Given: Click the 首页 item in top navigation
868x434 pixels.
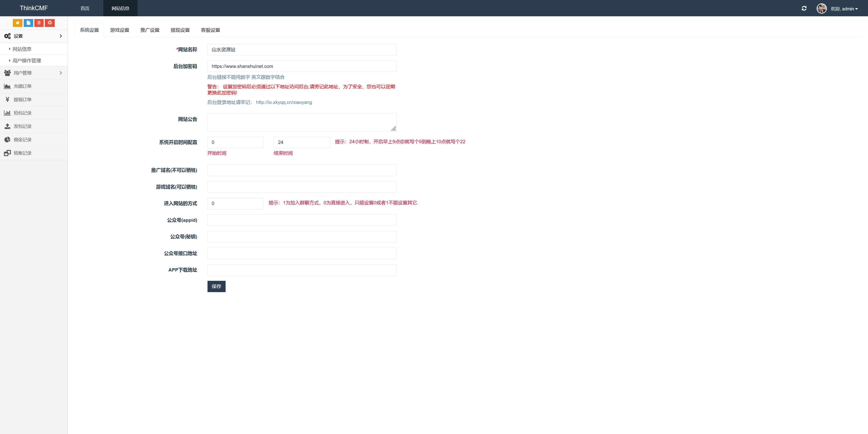Looking at the screenshot, I should coord(85,8).
